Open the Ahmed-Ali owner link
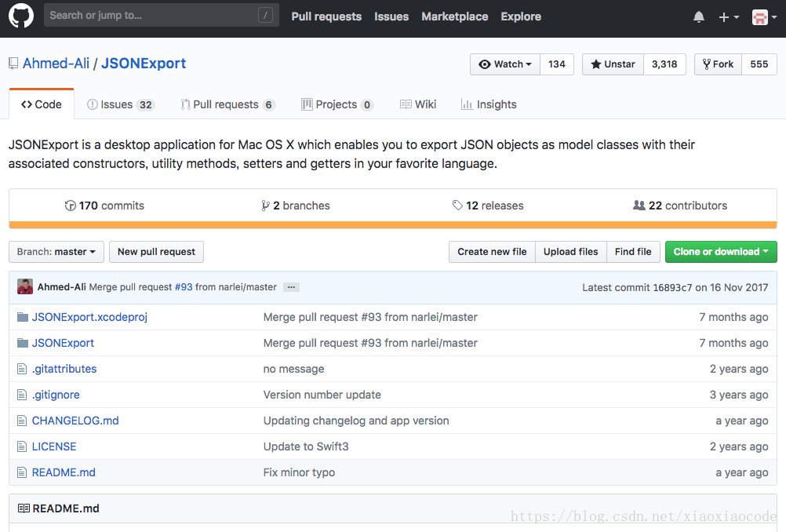The image size is (786, 532). click(56, 64)
